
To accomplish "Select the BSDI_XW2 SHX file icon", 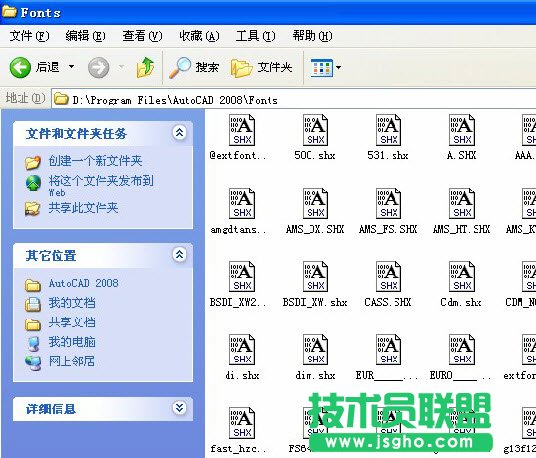I will point(242,277).
